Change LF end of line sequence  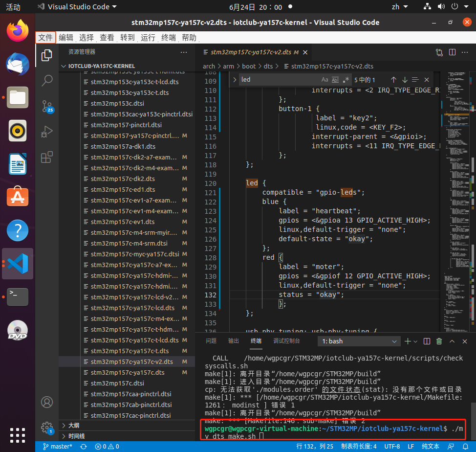point(411,446)
